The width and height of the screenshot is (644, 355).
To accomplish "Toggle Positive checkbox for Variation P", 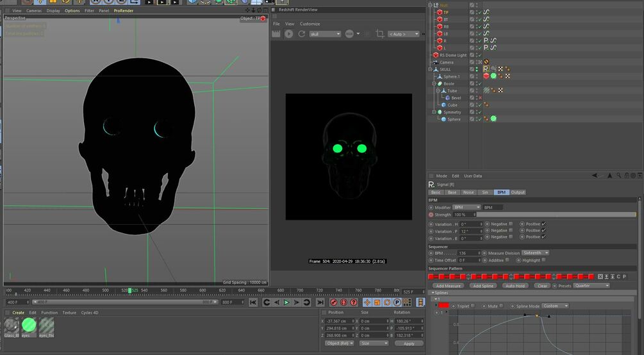I will coord(544,231).
